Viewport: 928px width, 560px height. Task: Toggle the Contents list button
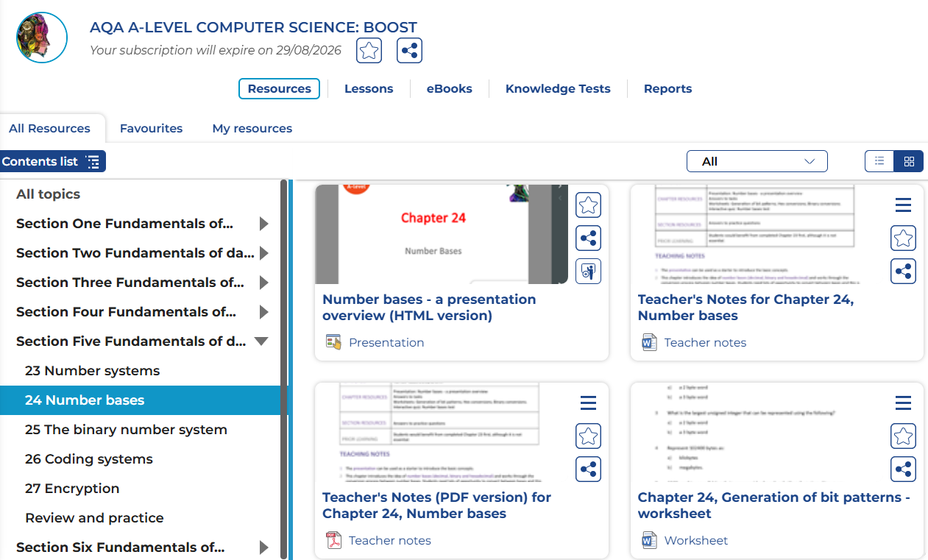coord(52,161)
